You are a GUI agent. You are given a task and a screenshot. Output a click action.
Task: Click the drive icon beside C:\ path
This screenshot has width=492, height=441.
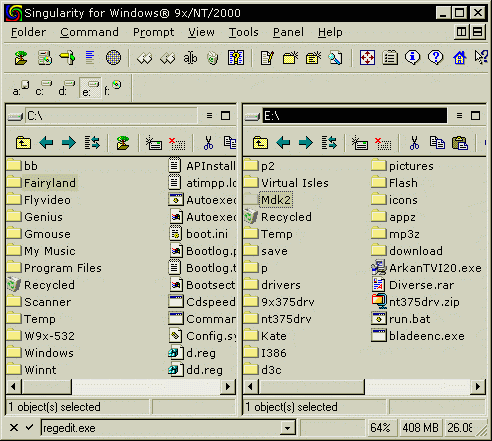coord(15,116)
